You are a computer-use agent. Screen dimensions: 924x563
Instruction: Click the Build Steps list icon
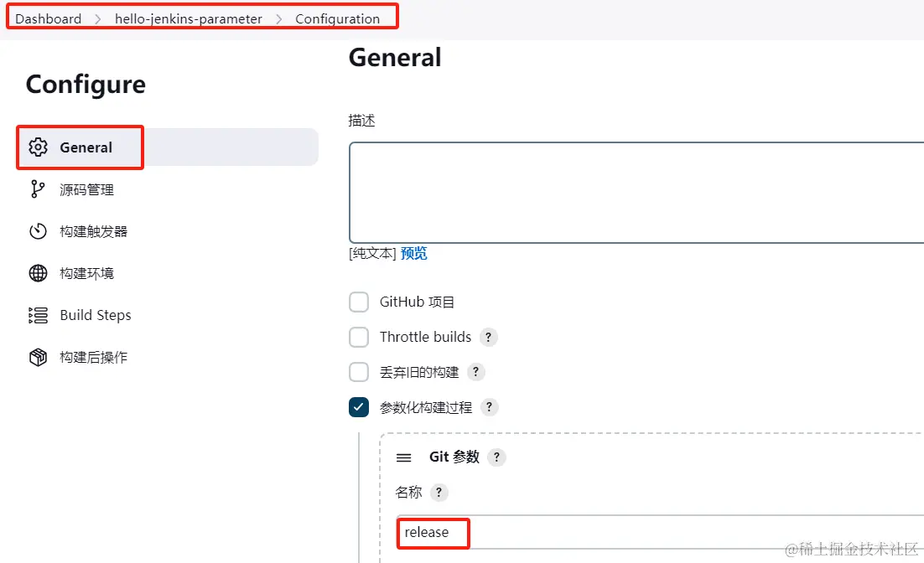pyautogui.click(x=39, y=315)
